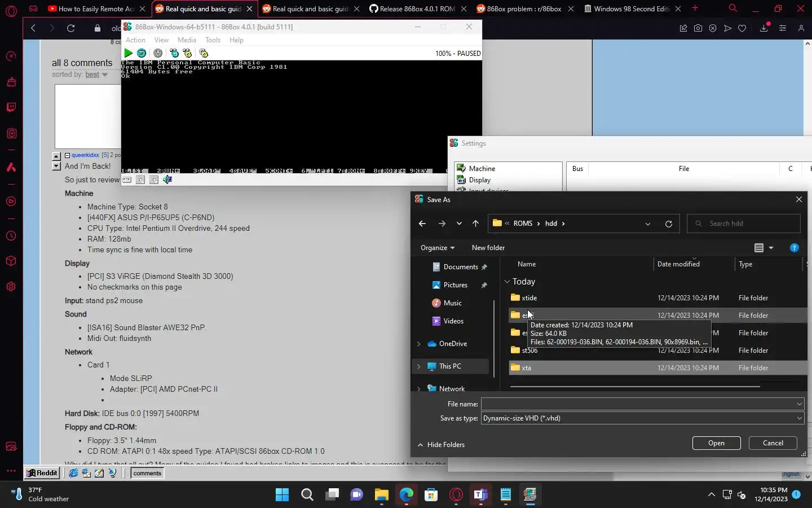Image resolution: width=812 pixels, height=508 pixels.
Task: Collapse the queerkidxx comment
Action: click(67, 155)
